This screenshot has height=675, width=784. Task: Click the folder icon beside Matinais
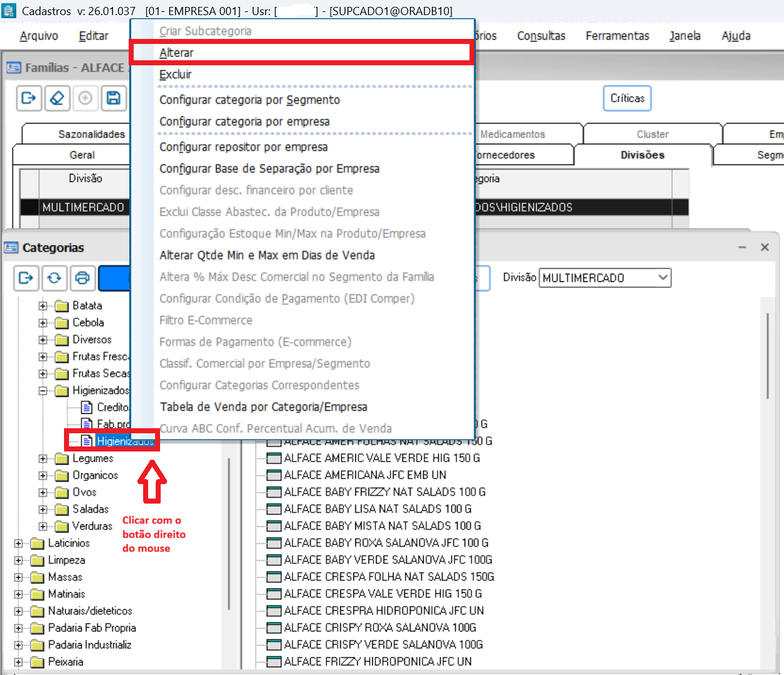click(37, 594)
